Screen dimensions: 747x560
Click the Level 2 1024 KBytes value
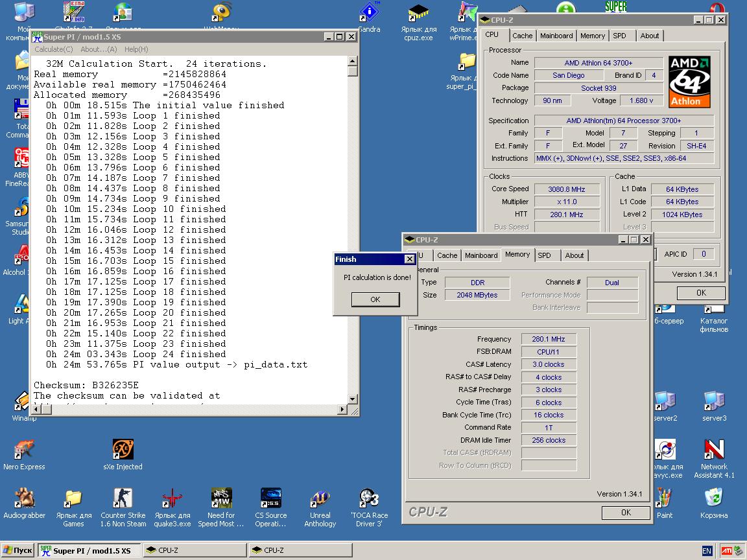point(682,215)
